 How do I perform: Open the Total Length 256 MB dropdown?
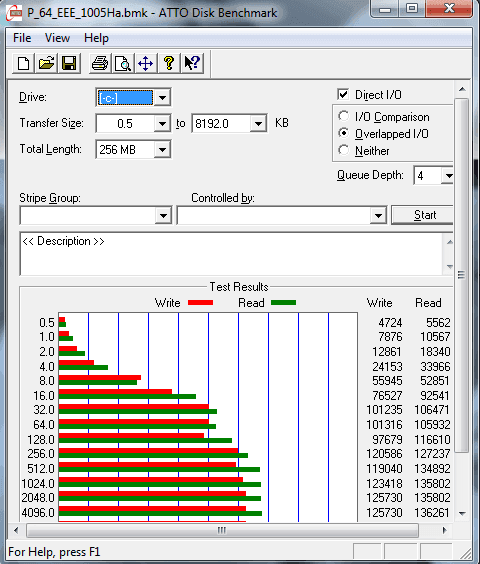162,150
